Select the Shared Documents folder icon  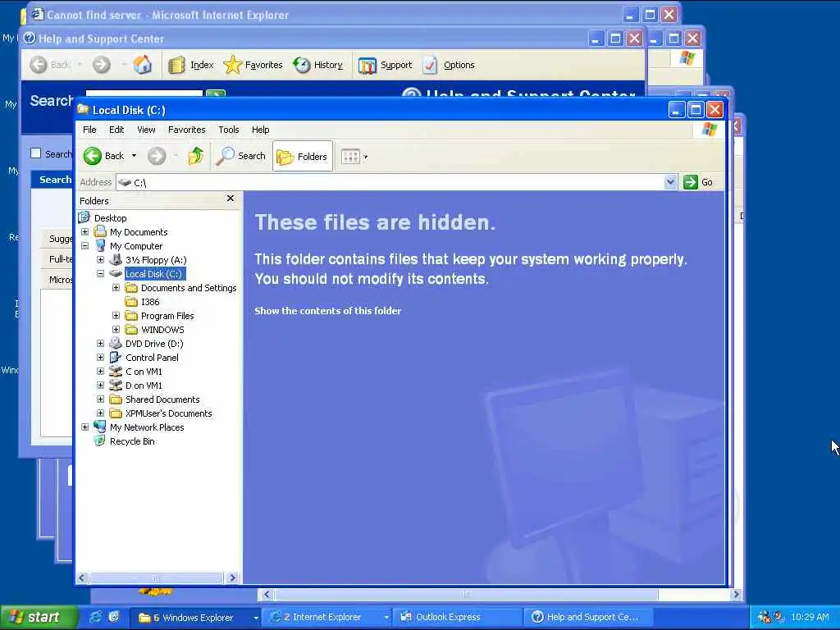[x=115, y=399]
